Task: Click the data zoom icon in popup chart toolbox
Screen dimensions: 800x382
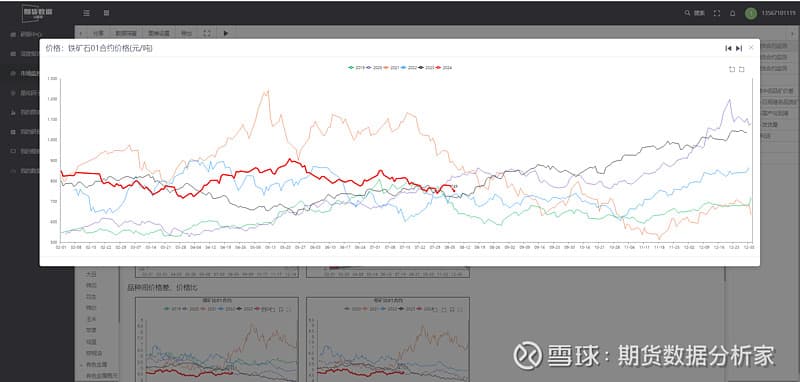Action: tap(732, 69)
